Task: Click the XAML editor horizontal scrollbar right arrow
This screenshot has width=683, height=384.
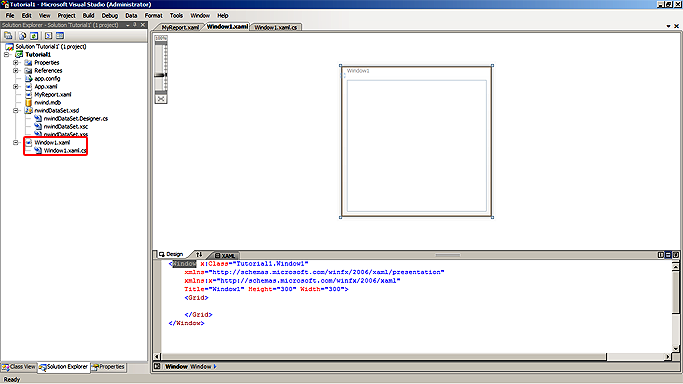Action: (668, 357)
